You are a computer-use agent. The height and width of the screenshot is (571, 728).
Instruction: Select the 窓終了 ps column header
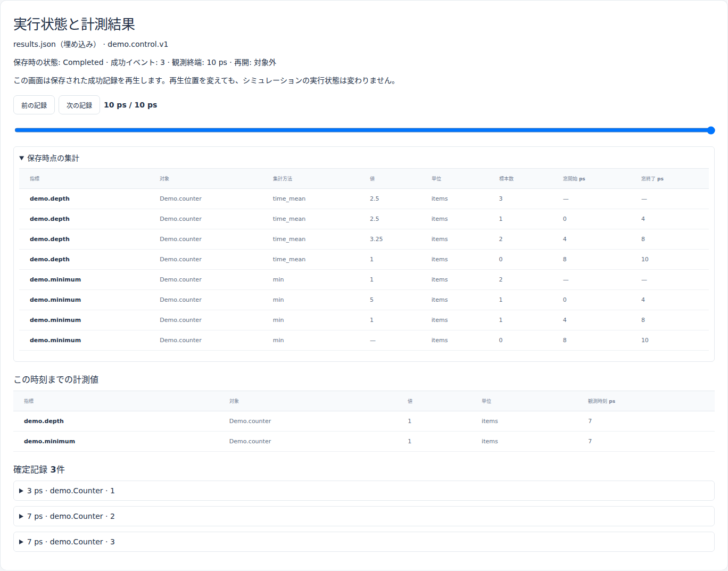click(x=652, y=179)
